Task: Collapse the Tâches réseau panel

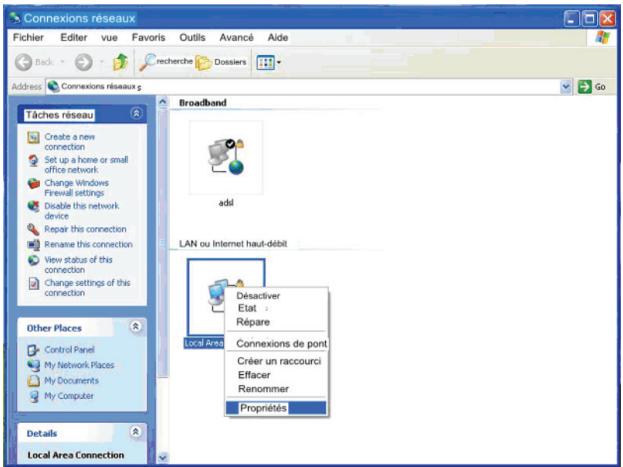Action: [x=136, y=114]
